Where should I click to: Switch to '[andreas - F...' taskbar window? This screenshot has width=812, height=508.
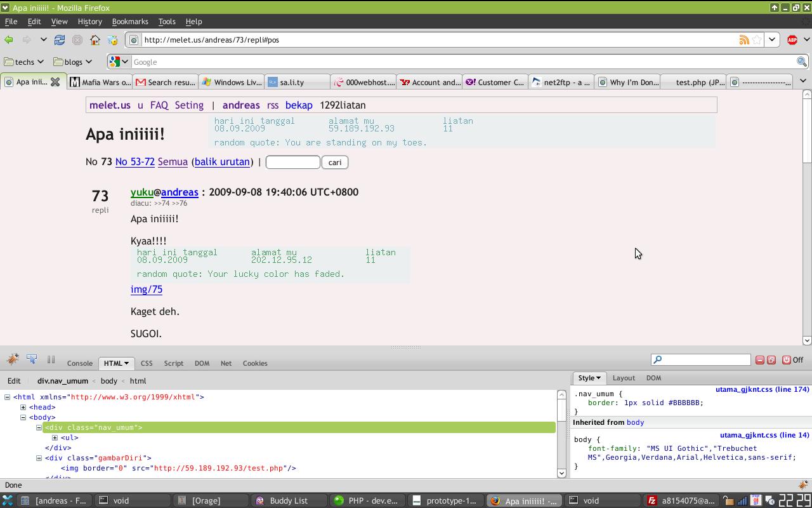pos(56,500)
